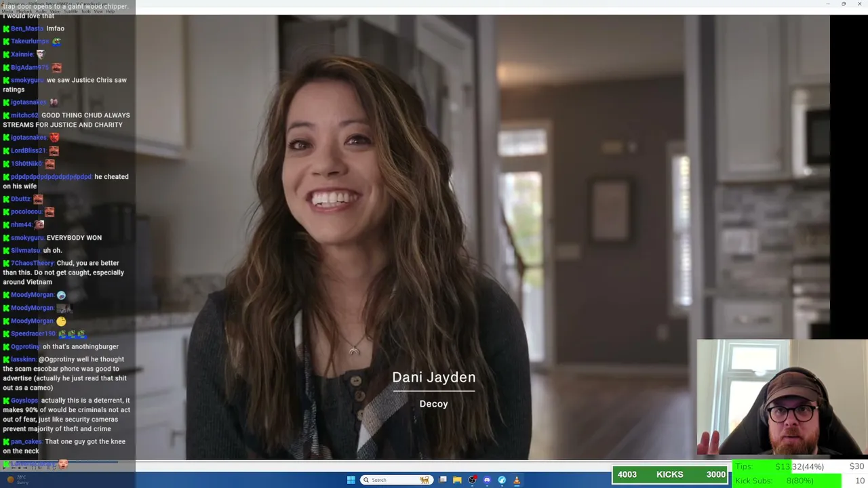Click username lasskinn in chat

click(24, 359)
